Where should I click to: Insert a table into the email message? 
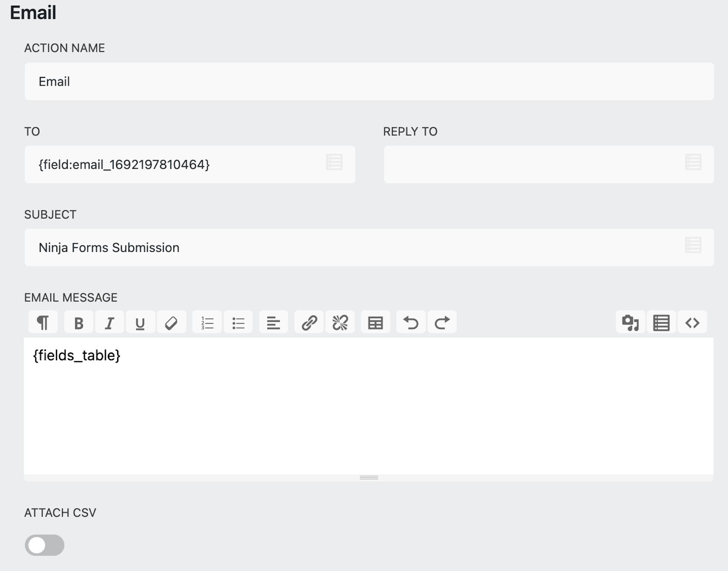tap(375, 322)
